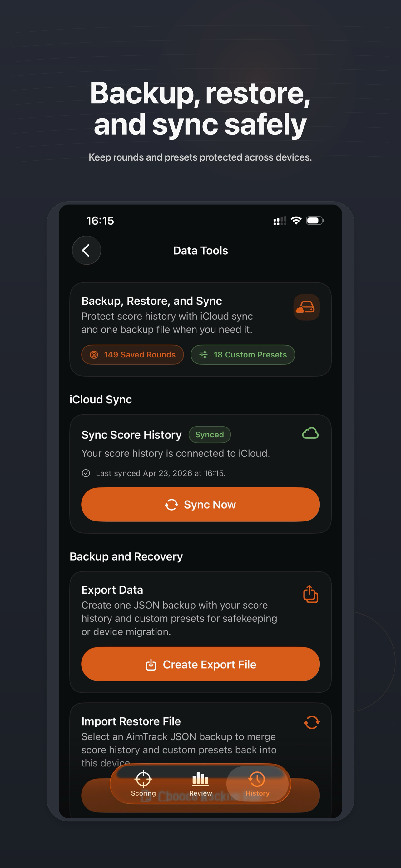Tap 'Keep rounds and presets protected across devices.'
Image resolution: width=401 pixels, height=868 pixels.
(200, 157)
